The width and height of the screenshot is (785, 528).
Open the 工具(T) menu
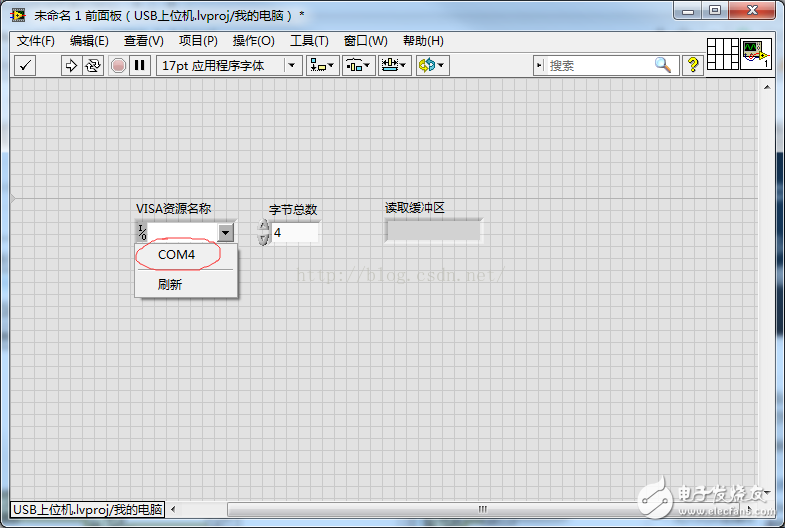click(x=309, y=41)
